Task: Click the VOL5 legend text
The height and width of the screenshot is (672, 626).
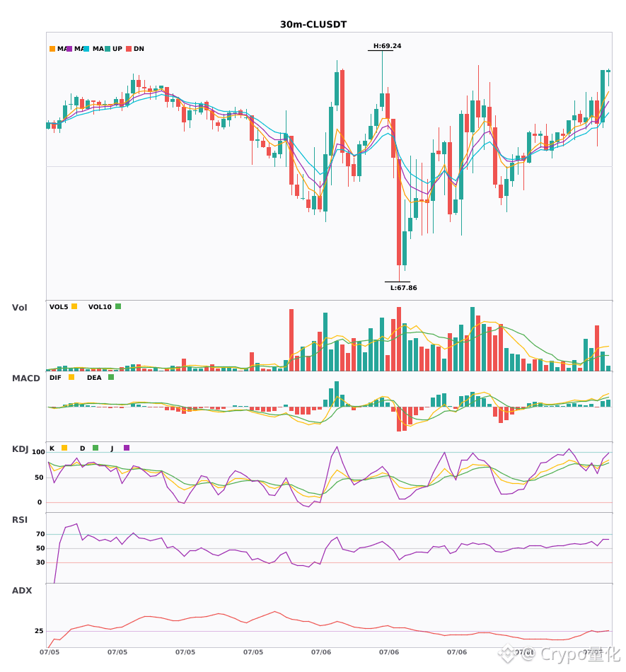Action: coord(59,307)
